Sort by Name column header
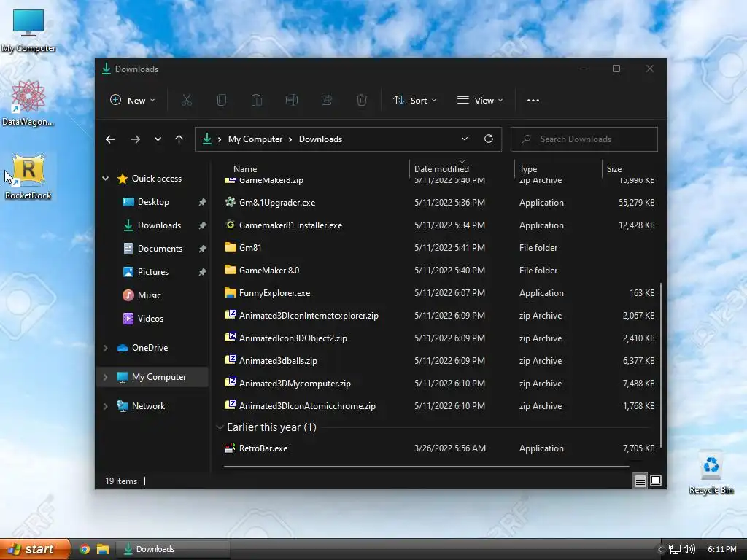The height and width of the screenshot is (560, 747). click(x=245, y=168)
